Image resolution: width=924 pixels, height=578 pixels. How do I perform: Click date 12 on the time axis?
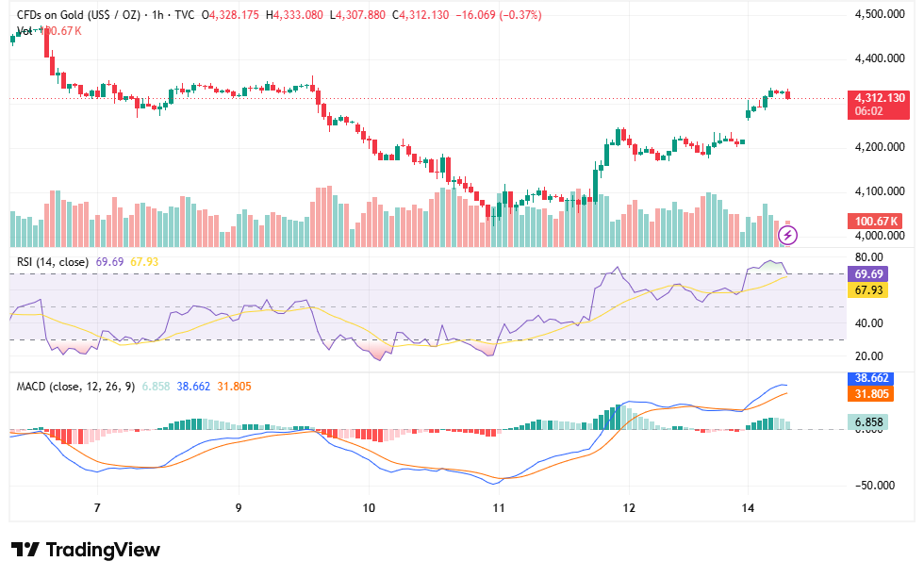(629, 508)
